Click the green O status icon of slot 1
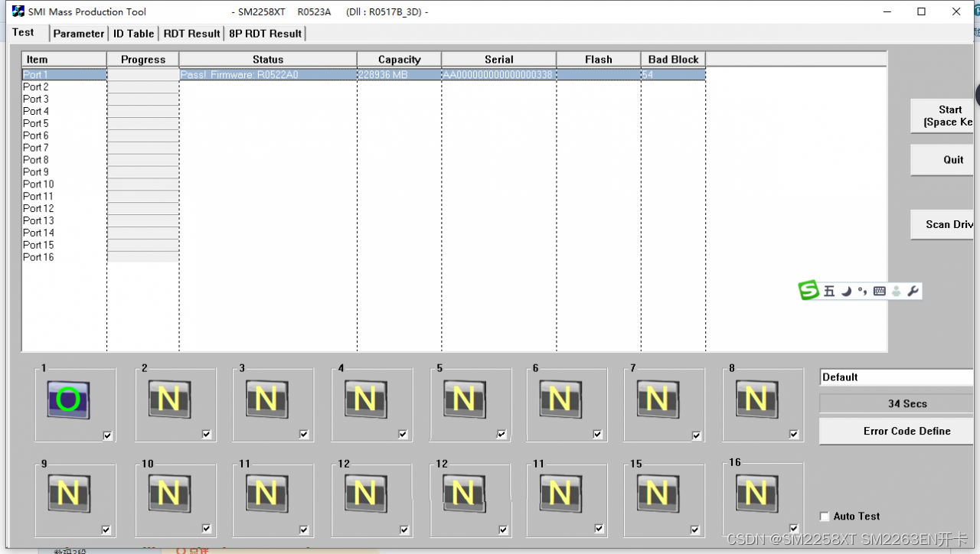The width and height of the screenshot is (980, 554). coord(68,400)
